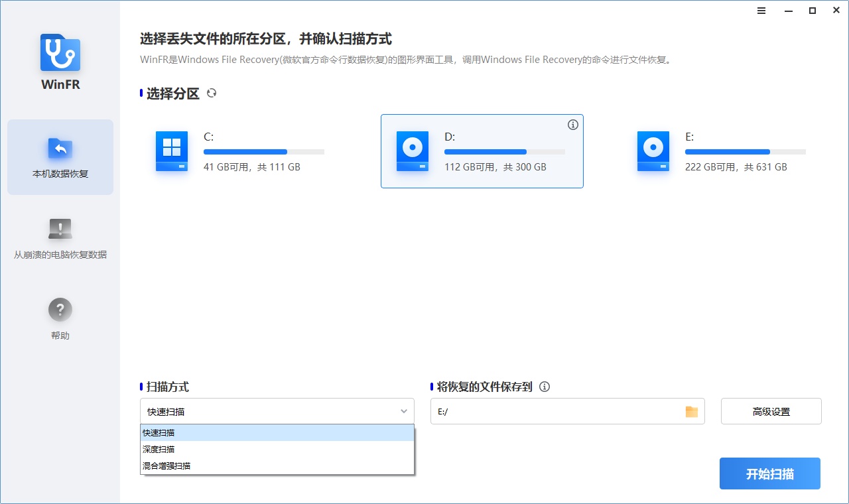Open the 帮助 help section
This screenshot has width=849, height=504.
tap(60, 319)
